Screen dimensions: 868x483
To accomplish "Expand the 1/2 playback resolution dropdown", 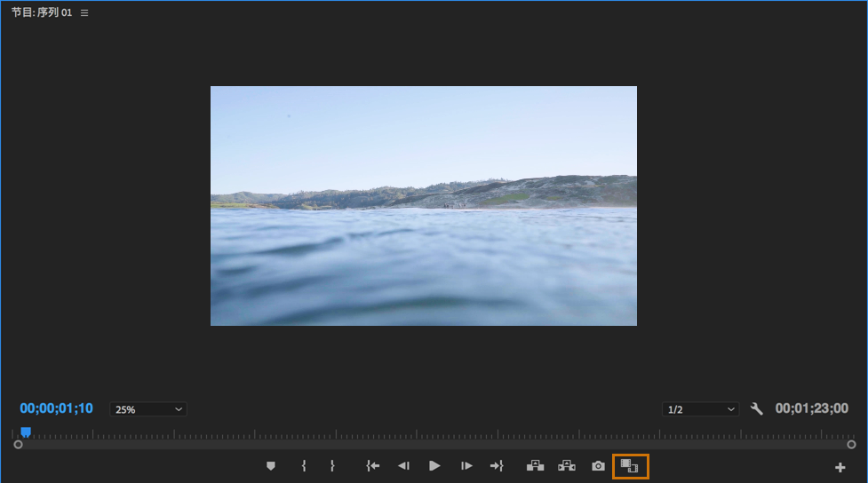I will pyautogui.click(x=701, y=409).
